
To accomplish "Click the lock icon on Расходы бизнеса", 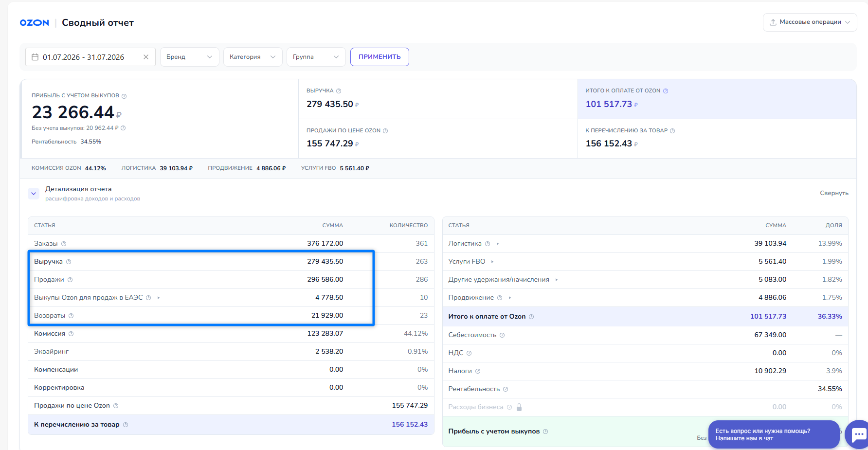I will [519, 407].
